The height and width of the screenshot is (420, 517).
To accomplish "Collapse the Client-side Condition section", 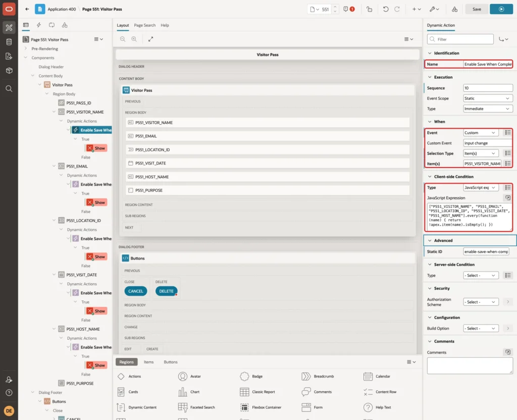I will click(430, 177).
